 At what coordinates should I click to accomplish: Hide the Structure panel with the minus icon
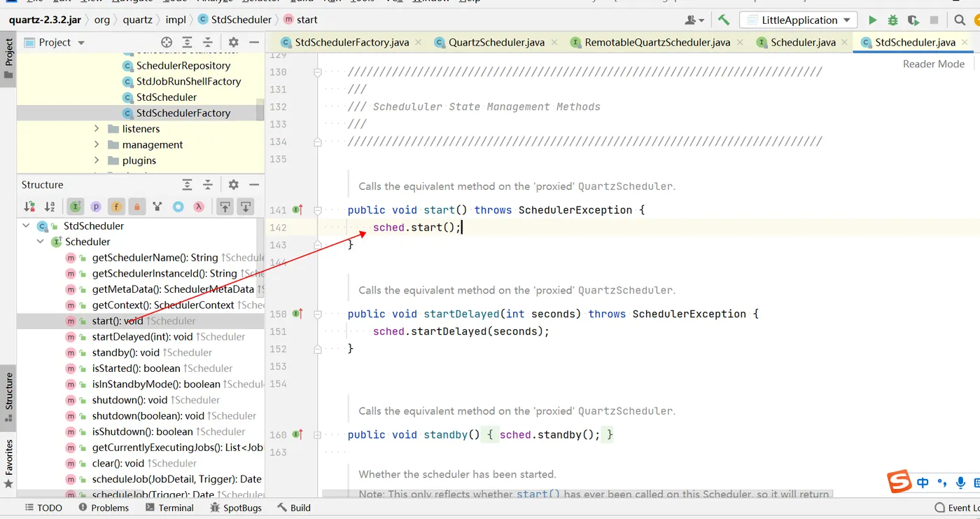tap(254, 185)
